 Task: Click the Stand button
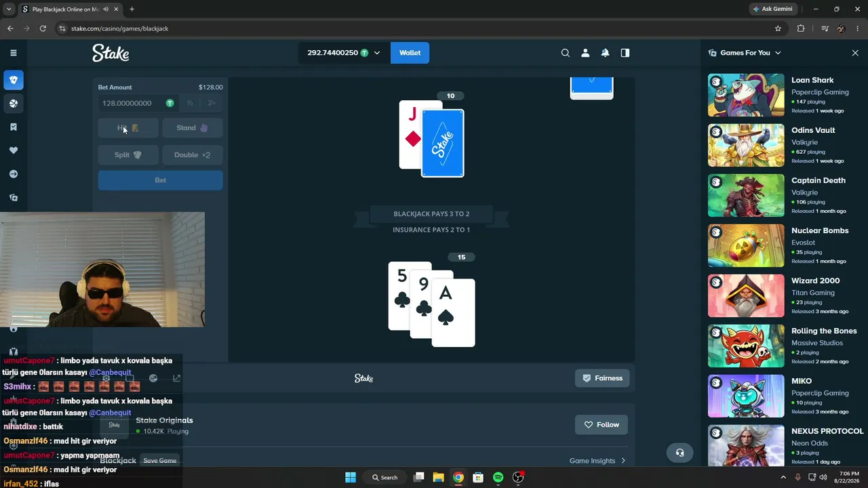pyautogui.click(x=192, y=127)
